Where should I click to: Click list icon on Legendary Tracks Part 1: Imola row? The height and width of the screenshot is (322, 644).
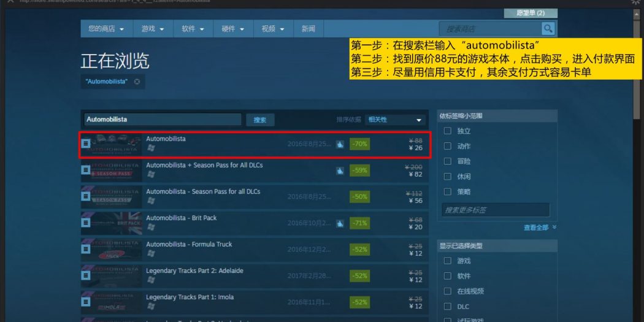pos(85,302)
